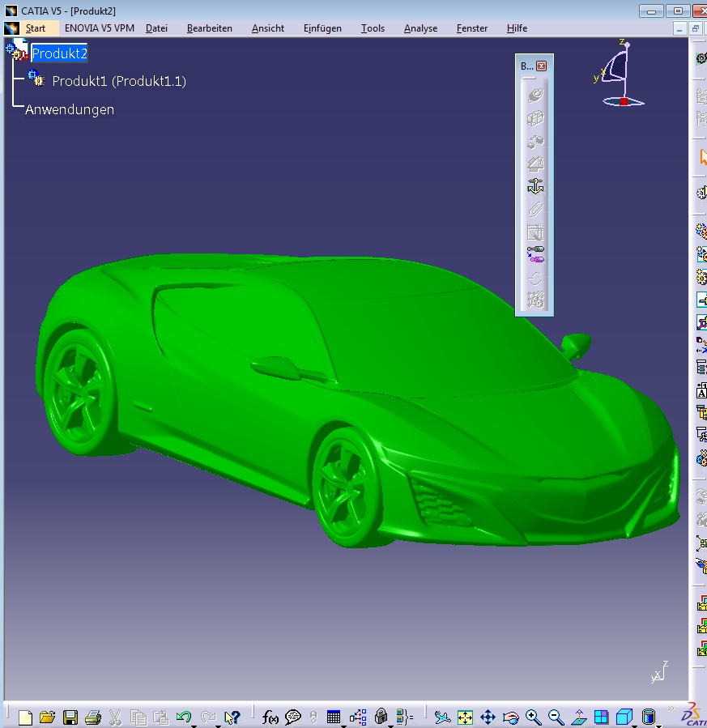707x728 pixels.
Task: Select Anwendungen node in tree
Action: coord(70,109)
